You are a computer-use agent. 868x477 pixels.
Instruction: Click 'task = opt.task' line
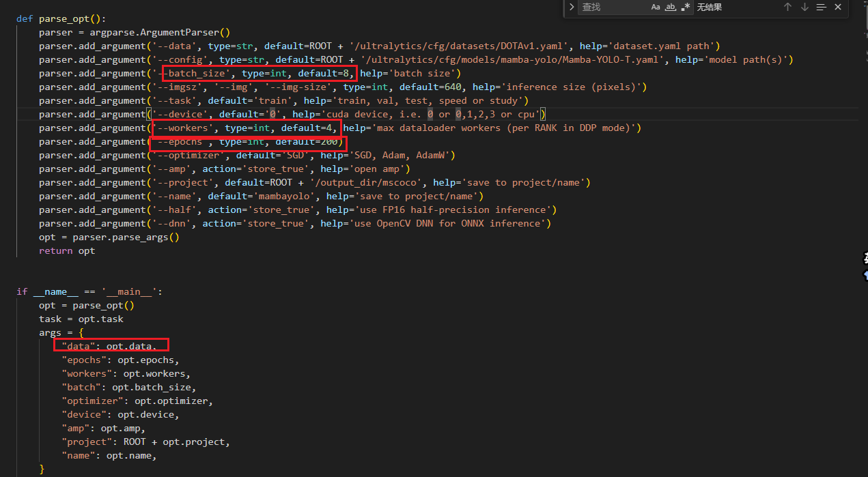tap(81, 319)
